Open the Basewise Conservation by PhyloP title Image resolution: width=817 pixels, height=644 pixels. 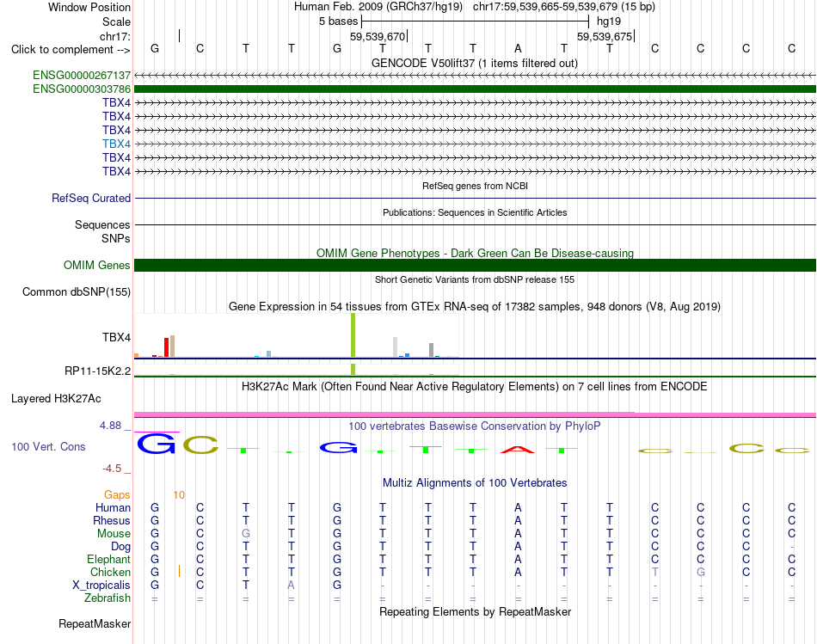point(474,426)
